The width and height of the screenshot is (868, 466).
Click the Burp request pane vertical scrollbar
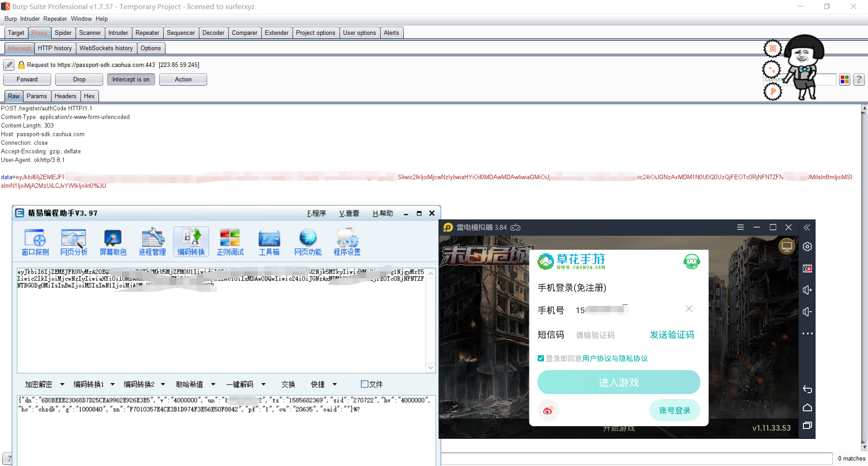864,277
